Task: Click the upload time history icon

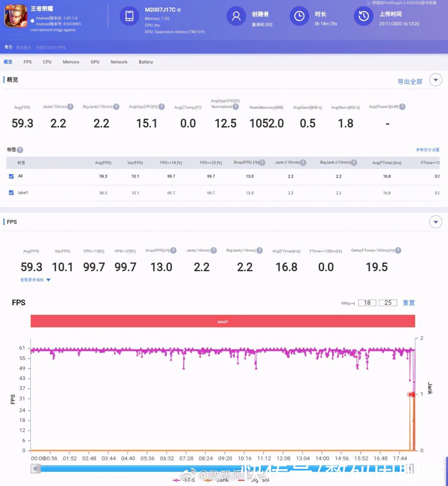Action: pyautogui.click(x=363, y=16)
